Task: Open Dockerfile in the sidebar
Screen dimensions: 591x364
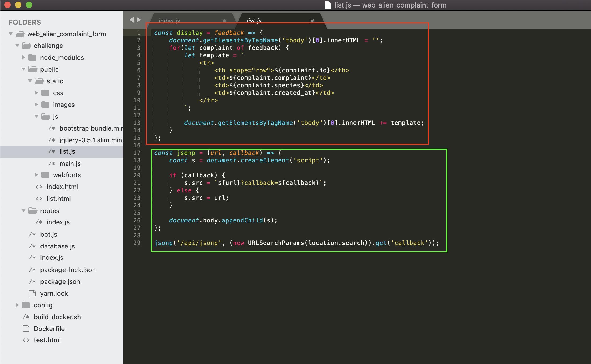Action: coord(49,329)
